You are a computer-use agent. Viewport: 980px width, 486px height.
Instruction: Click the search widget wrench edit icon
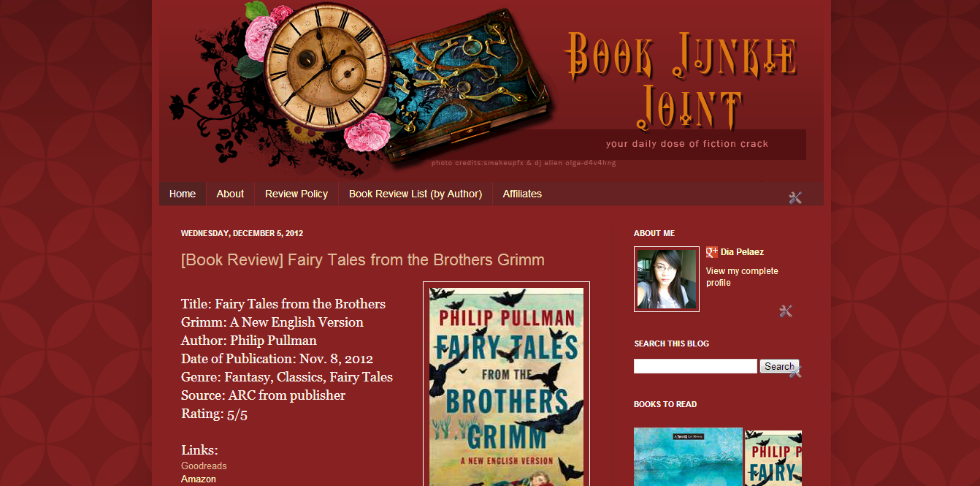click(x=795, y=371)
